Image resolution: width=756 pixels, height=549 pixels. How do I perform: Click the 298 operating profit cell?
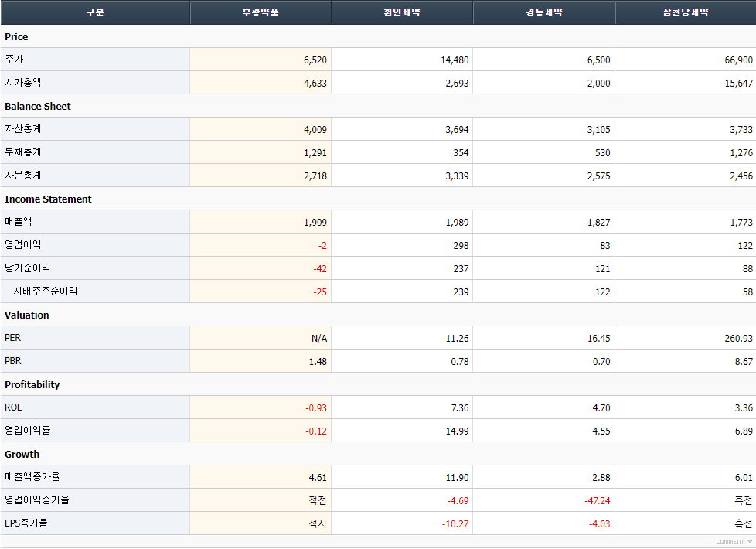[x=402, y=244]
